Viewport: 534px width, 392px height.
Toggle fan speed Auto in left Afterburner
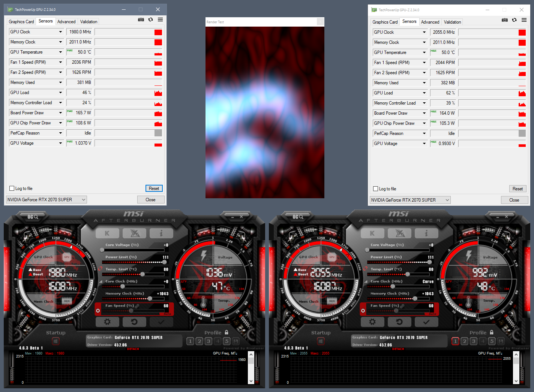pos(168,314)
